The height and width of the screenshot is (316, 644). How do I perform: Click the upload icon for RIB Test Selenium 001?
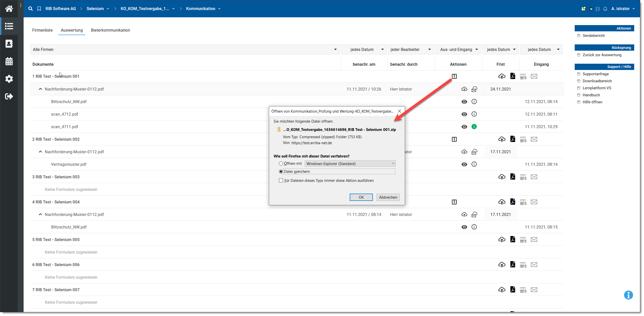[501, 76]
